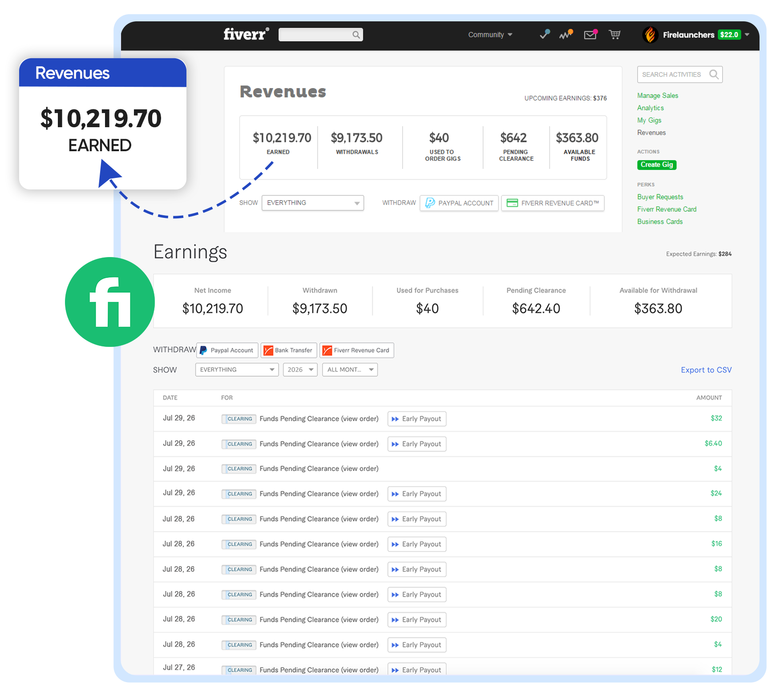The image size is (784, 696).
Task: Open the My Gigs link
Action: (x=649, y=121)
